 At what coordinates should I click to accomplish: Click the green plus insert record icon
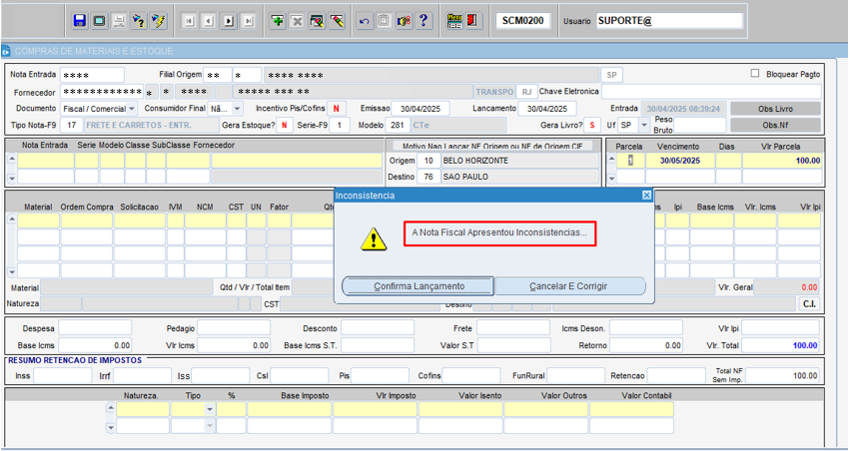(277, 20)
